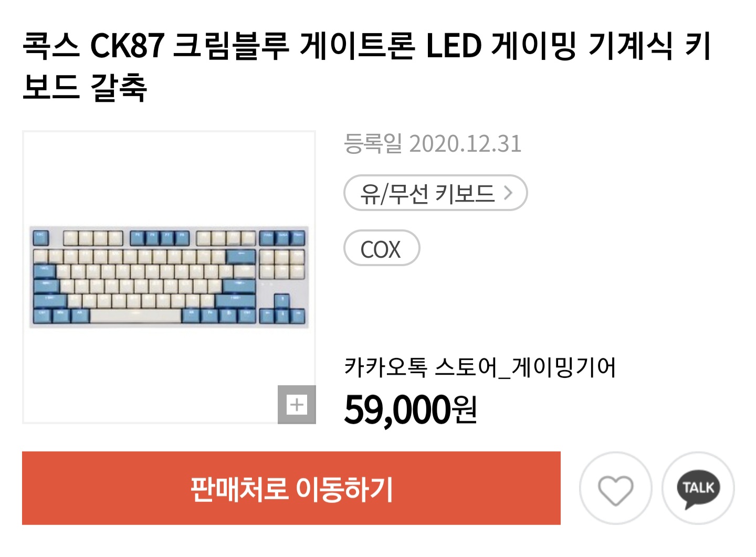Click the blue F5–F8 key group in photo
756x557 pixels.
160,238
